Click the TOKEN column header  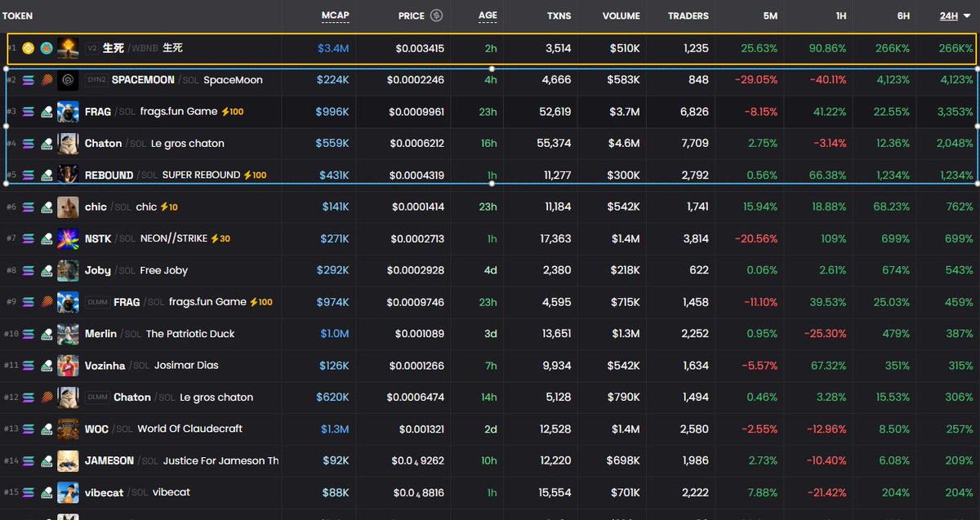pyautogui.click(x=17, y=16)
